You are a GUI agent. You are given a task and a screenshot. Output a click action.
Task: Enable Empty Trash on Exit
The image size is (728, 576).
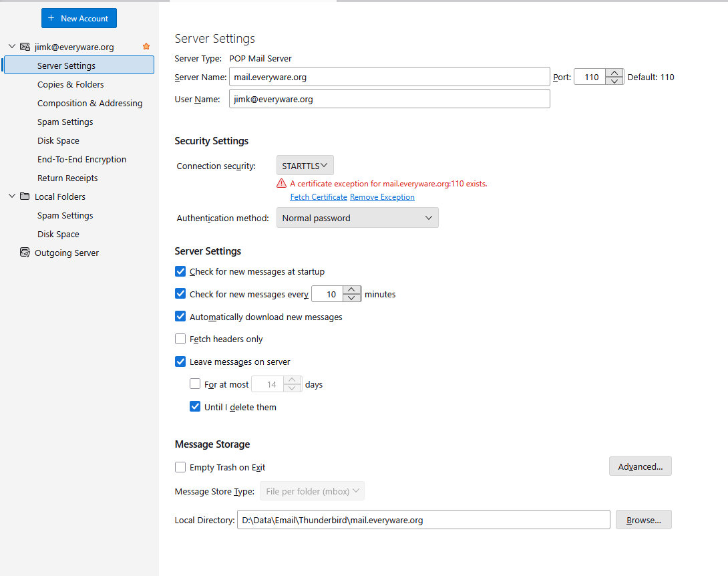tap(180, 467)
